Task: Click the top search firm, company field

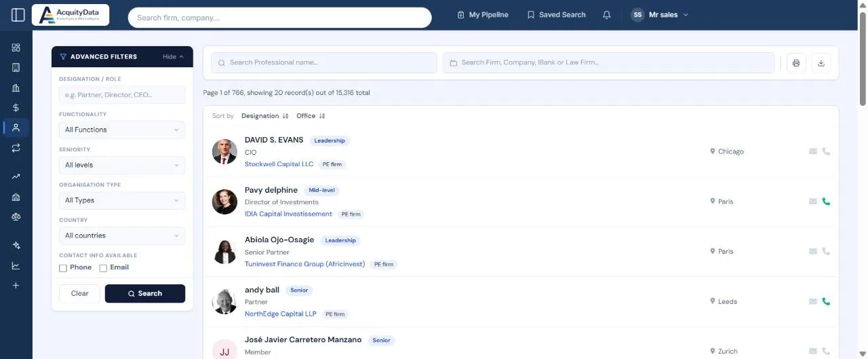Action: [x=279, y=18]
